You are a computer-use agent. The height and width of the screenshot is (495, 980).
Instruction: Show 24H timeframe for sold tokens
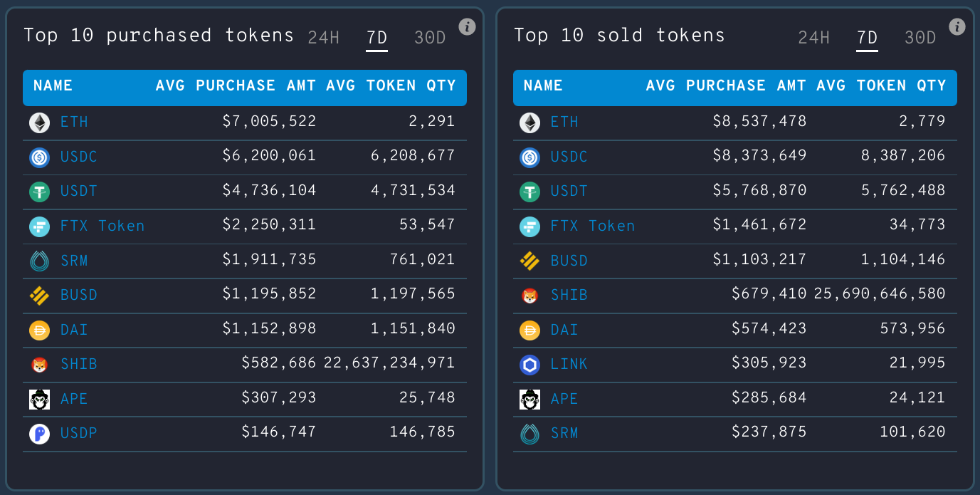(x=813, y=38)
